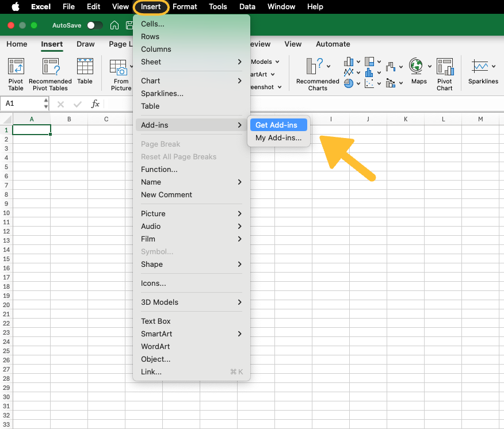Switch to the Draw ribbon tab
504x429 pixels.
pos(86,44)
